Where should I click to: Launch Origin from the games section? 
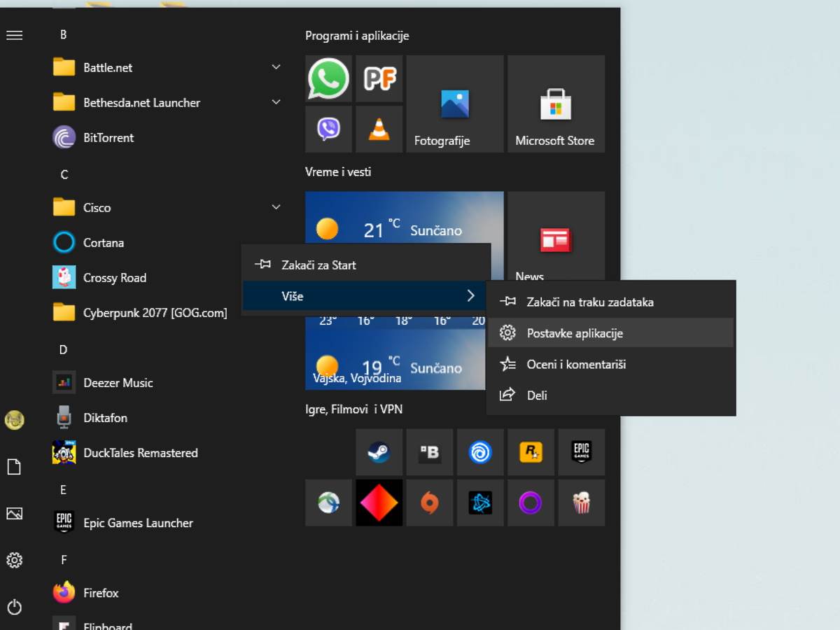coord(429,503)
